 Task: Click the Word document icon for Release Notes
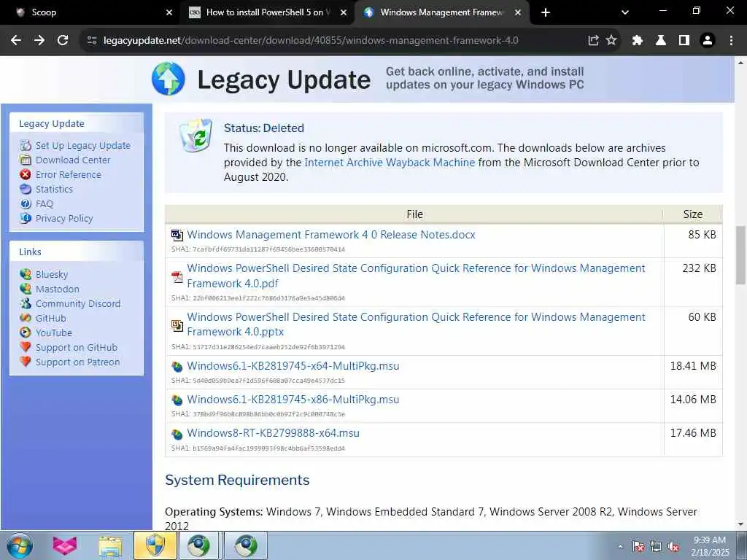coord(177,235)
